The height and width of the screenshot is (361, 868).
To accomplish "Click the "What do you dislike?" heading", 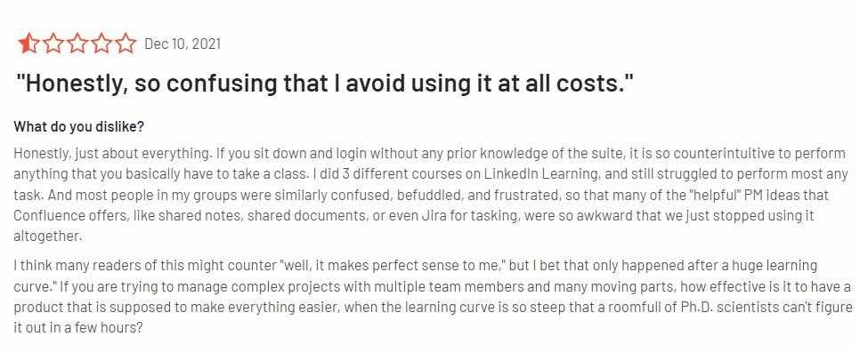I will 78,125.
